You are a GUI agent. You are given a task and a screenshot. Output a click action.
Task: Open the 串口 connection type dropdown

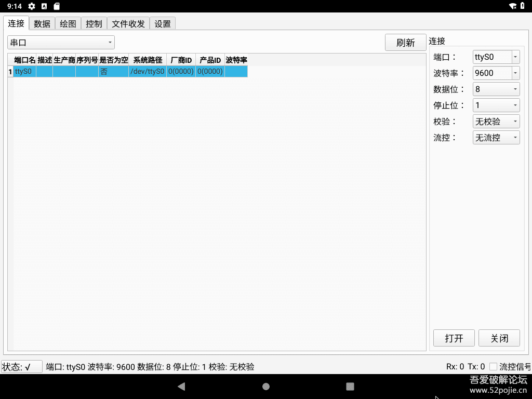coord(61,42)
